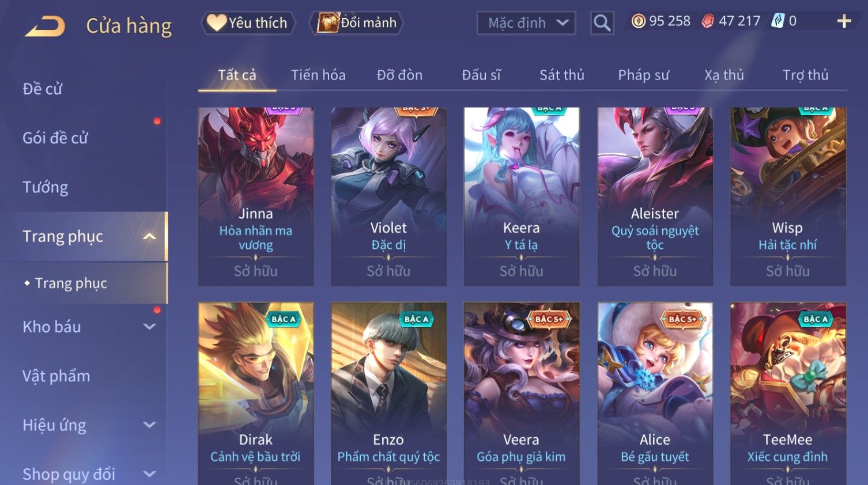868x485 pixels.
Task: Switch to the Pháp sư tab
Action: click(x=643, y=75)
